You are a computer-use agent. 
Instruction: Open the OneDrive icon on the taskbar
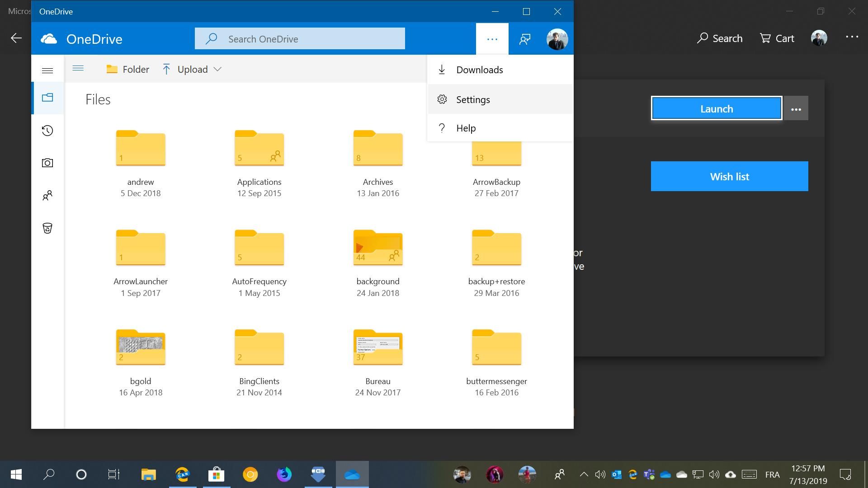coord(352,474)
